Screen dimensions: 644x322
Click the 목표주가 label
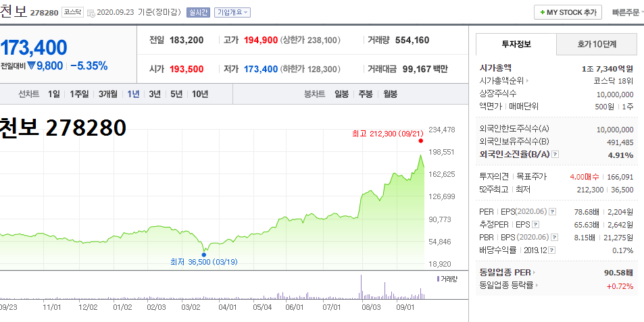(530, 177)
